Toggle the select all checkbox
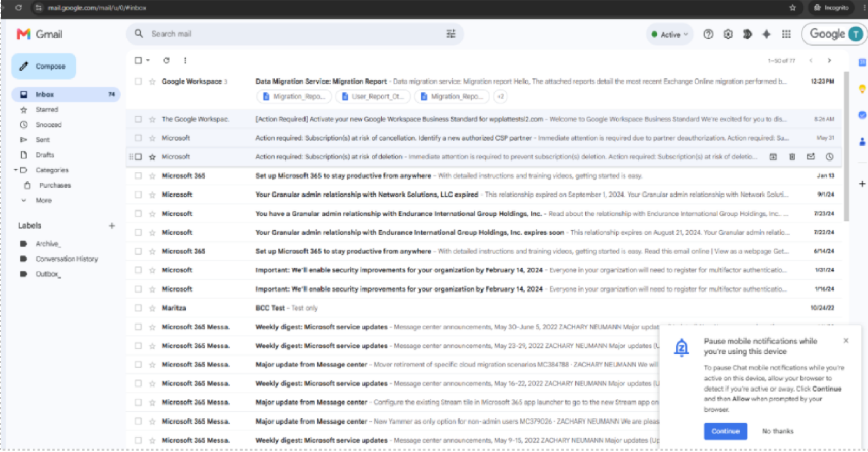868x452 pixels. click(138, 60)
